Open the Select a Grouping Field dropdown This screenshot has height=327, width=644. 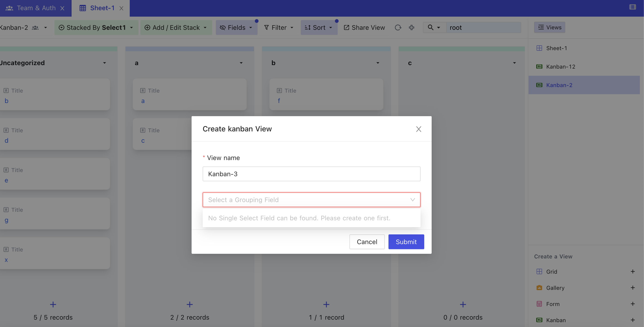point(311,200)
